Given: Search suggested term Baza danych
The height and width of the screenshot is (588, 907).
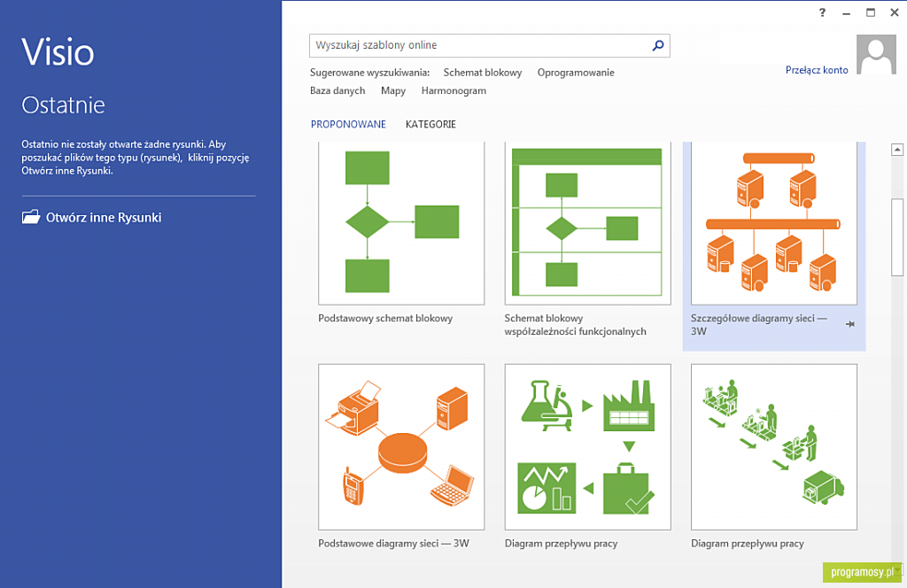Looking at the screenshot, I should [337, 91].
